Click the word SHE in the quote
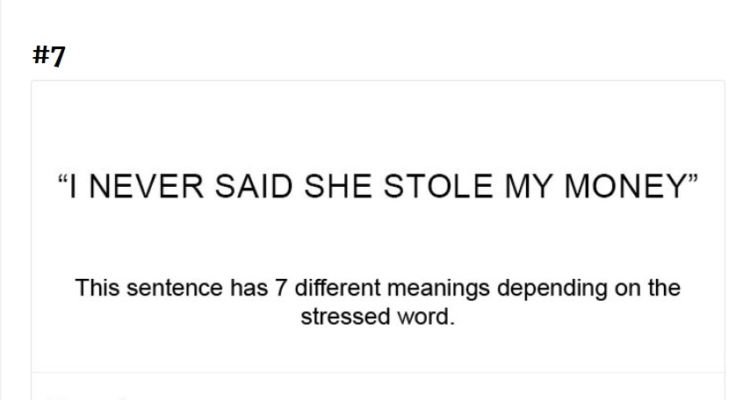The height and width of the screenshot is (400, 750). tap(338, 186)
